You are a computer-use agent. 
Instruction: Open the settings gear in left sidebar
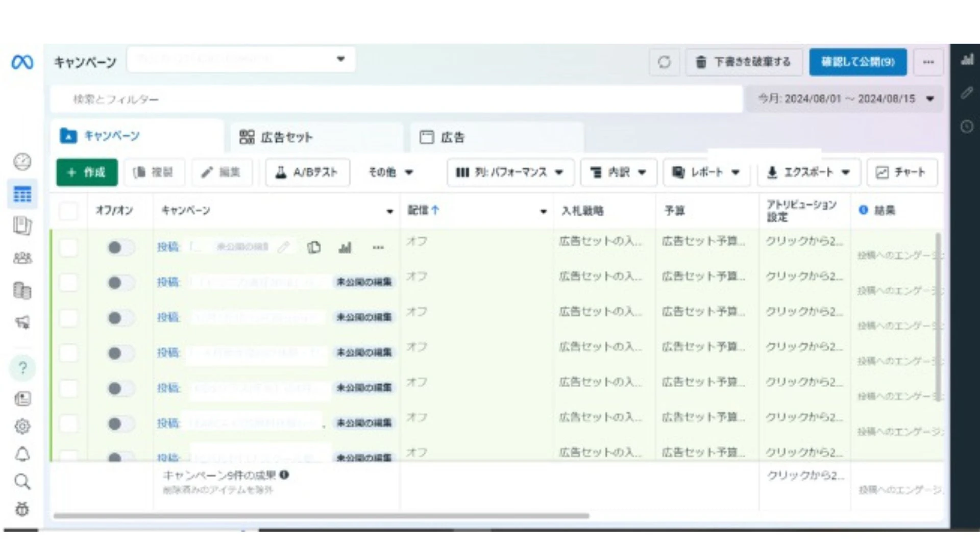click(22, 425)
